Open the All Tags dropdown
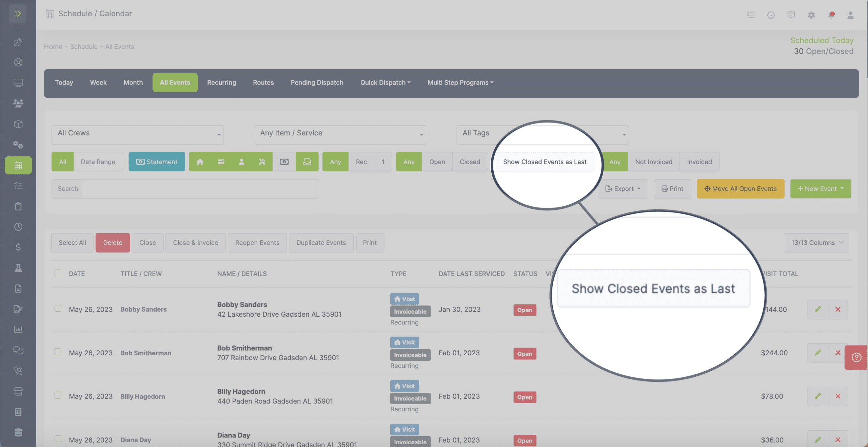 tap(542, 135)
